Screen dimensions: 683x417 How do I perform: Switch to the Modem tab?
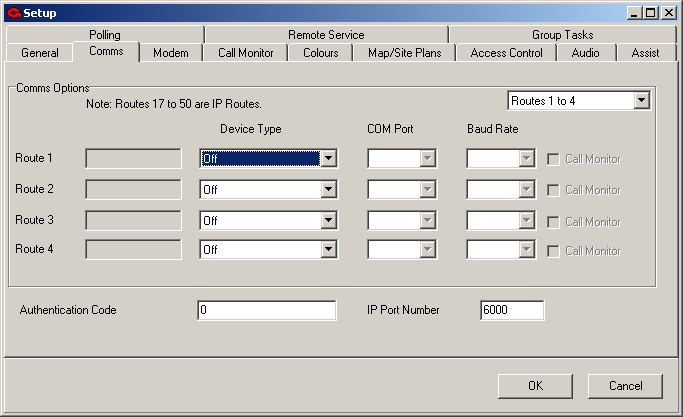169,53
